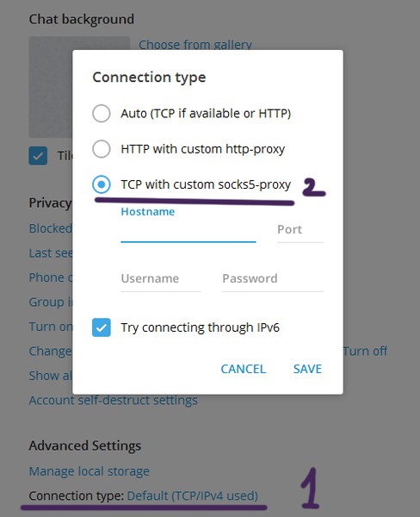Click Default (TCP/IPv4 used) connection type link
This screenshot has width=420, height=517.
193,496
